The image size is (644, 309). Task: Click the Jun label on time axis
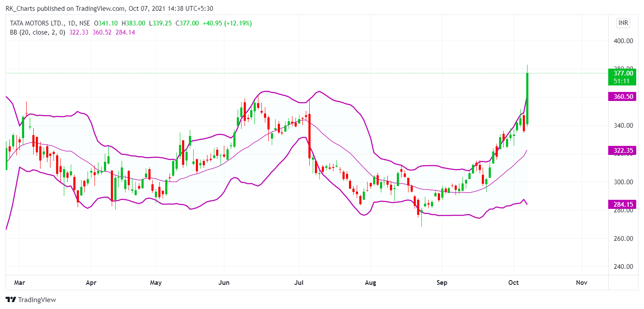(224, 283)
